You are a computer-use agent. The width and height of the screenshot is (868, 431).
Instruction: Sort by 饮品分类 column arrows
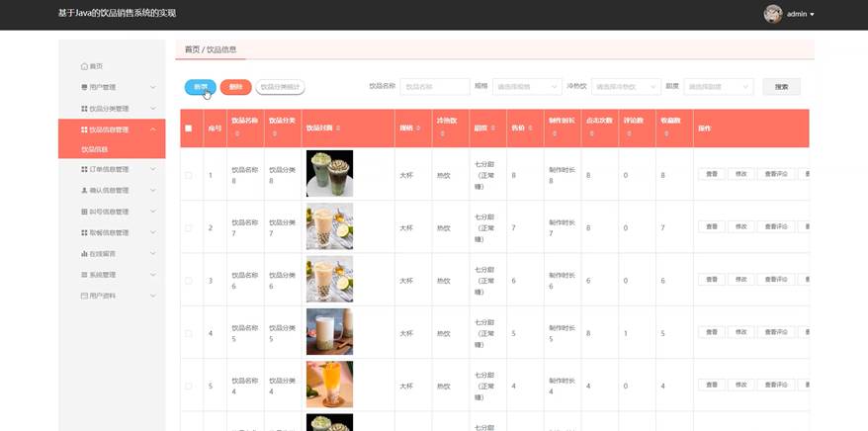[274, 133]
